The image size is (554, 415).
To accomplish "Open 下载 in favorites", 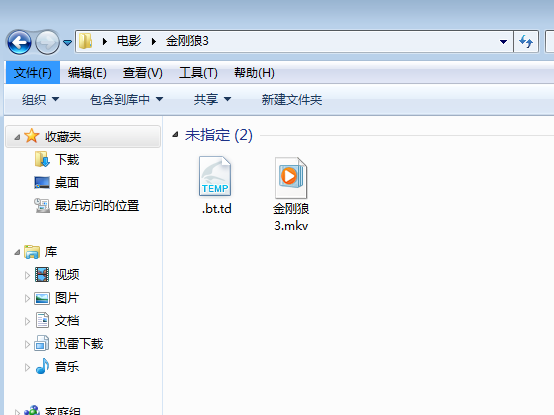I will 67,160.
